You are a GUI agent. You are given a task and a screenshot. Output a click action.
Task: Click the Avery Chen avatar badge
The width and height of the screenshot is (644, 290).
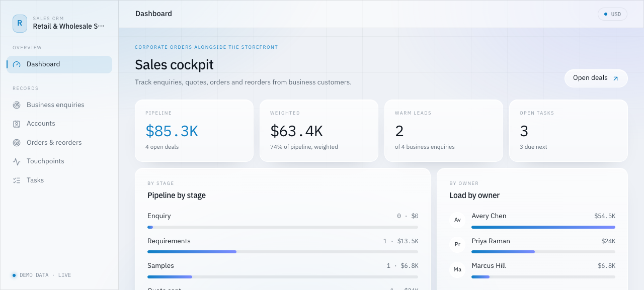click(457, 220)
